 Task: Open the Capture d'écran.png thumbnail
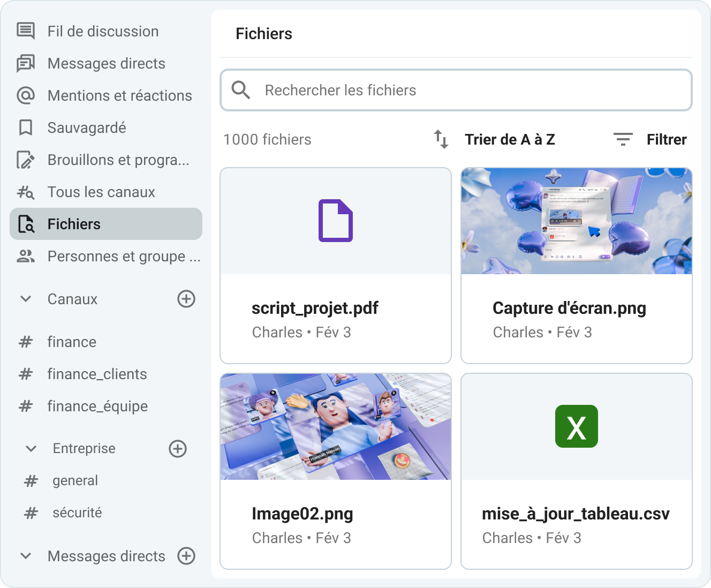point(576,221)
